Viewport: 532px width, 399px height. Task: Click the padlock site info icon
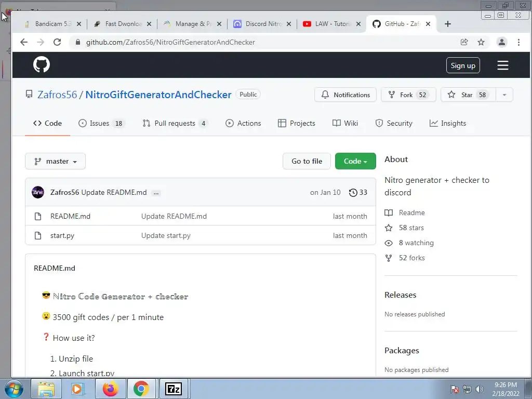78,42
